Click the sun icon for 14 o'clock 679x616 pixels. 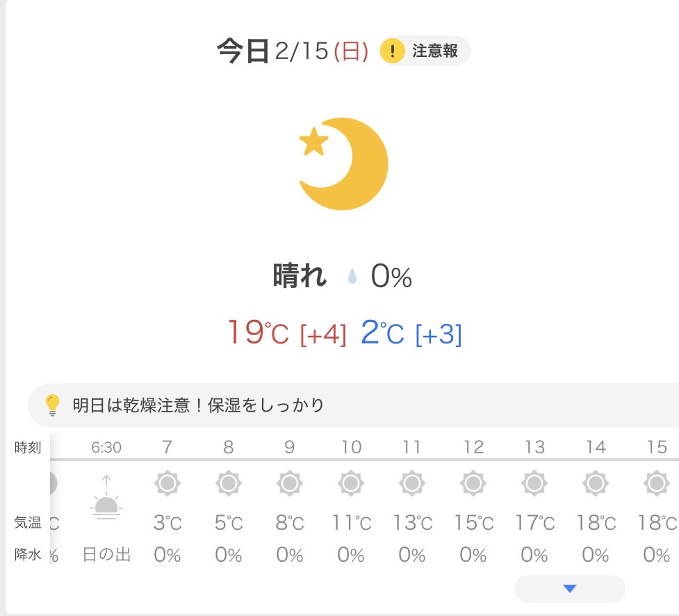click(x=596, y=482)
